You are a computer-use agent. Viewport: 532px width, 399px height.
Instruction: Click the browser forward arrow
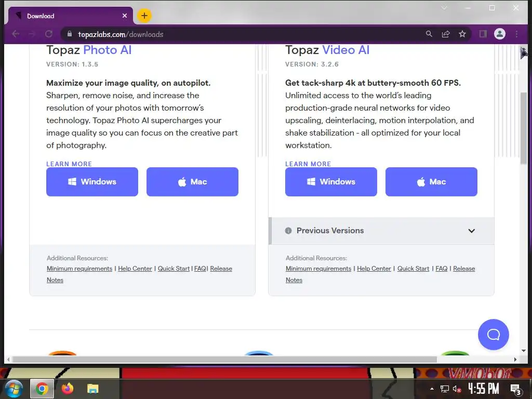tap(32, 34)
